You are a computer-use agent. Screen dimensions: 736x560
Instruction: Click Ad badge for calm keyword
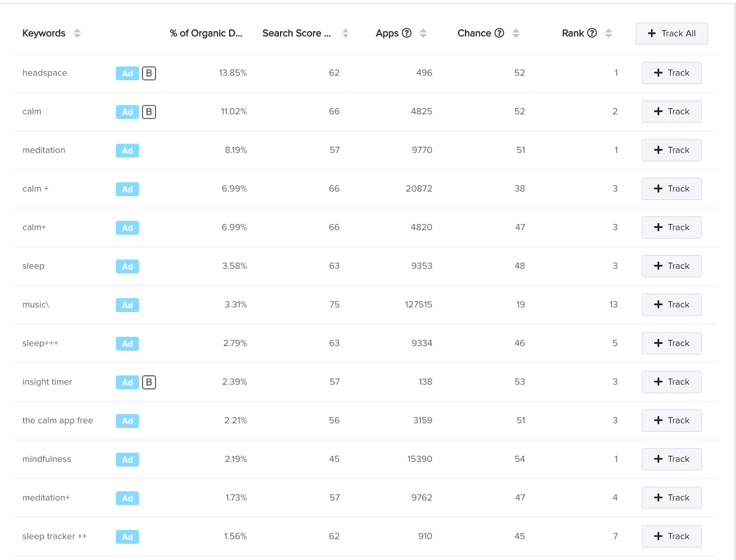(x=127, y=112)
